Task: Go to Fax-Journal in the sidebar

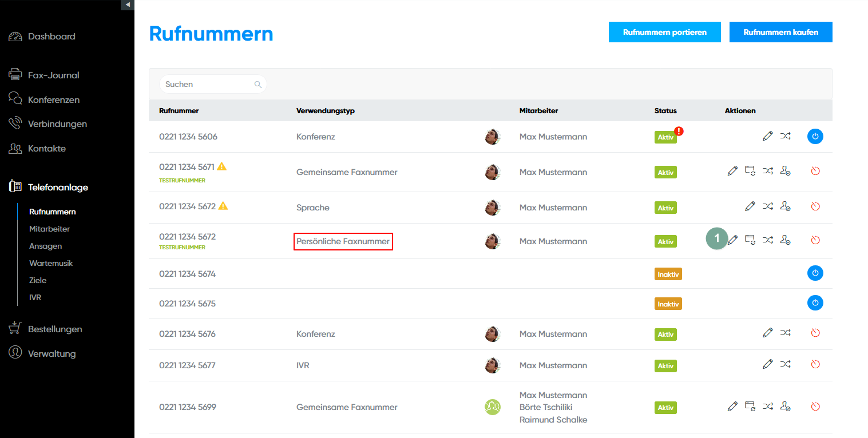Action: point(53,75)
